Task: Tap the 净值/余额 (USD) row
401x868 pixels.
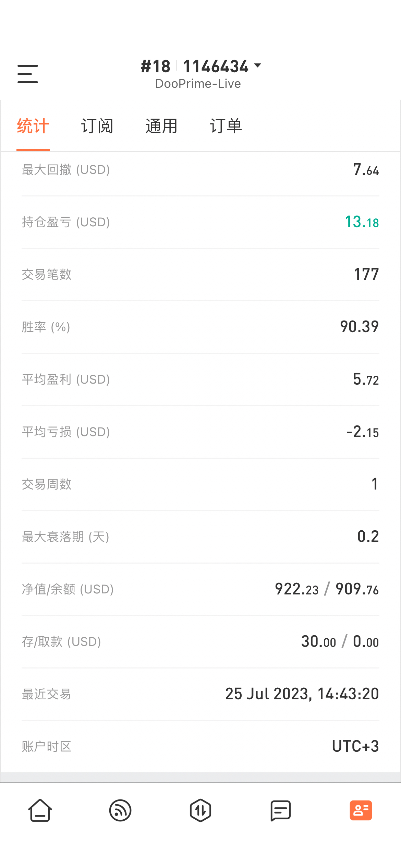Action: coord(200,589)
